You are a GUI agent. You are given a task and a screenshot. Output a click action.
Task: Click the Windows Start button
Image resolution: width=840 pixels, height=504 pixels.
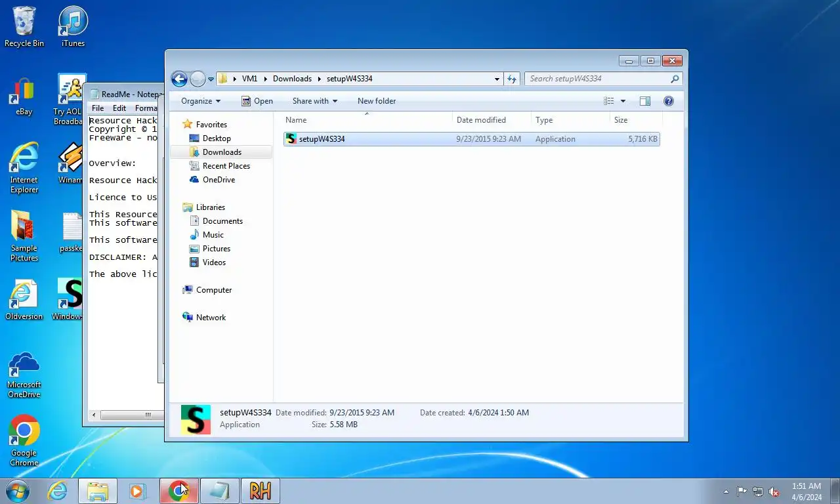(18, 491)
